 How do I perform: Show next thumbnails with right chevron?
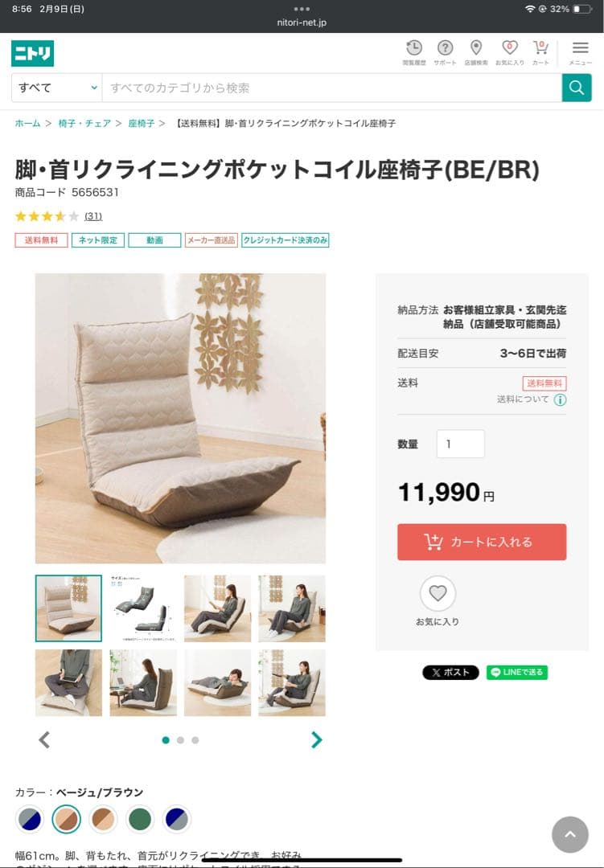(316, 739)
